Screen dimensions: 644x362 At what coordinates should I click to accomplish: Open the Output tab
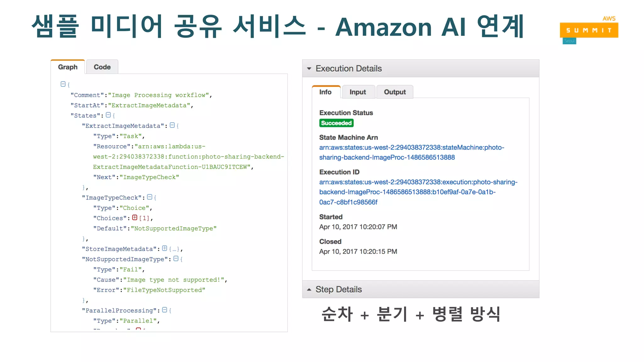point(395,92)
